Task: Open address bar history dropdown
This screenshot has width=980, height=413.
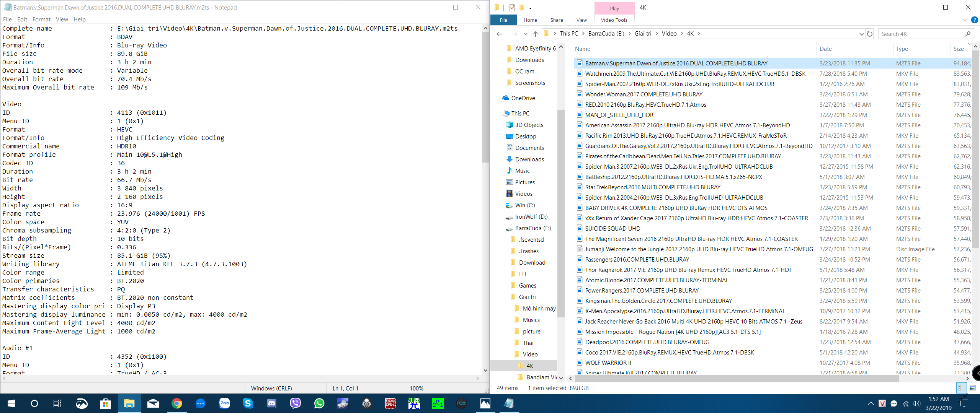Action: pyautogui.click(x=861, y=34)
